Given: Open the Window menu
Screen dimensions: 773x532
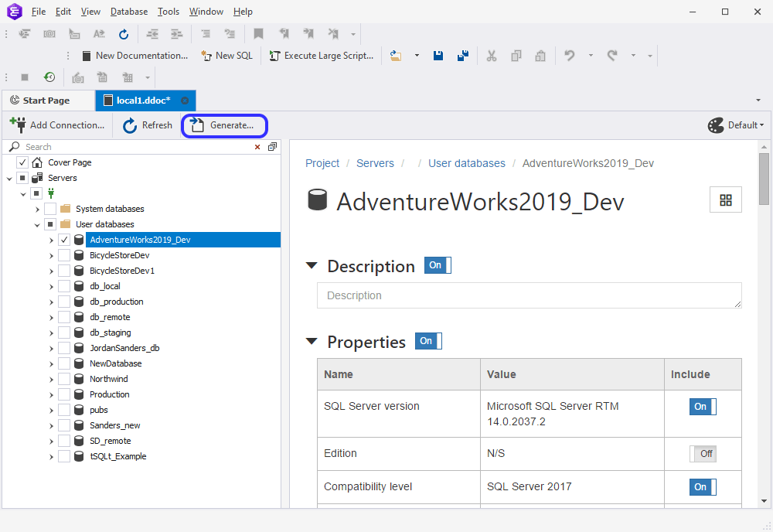Looking at the screenshot, I should click(206, 12).
